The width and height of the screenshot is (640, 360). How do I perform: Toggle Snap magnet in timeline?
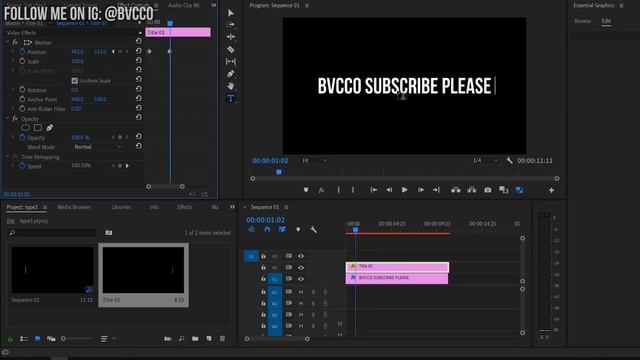(267, 230)
